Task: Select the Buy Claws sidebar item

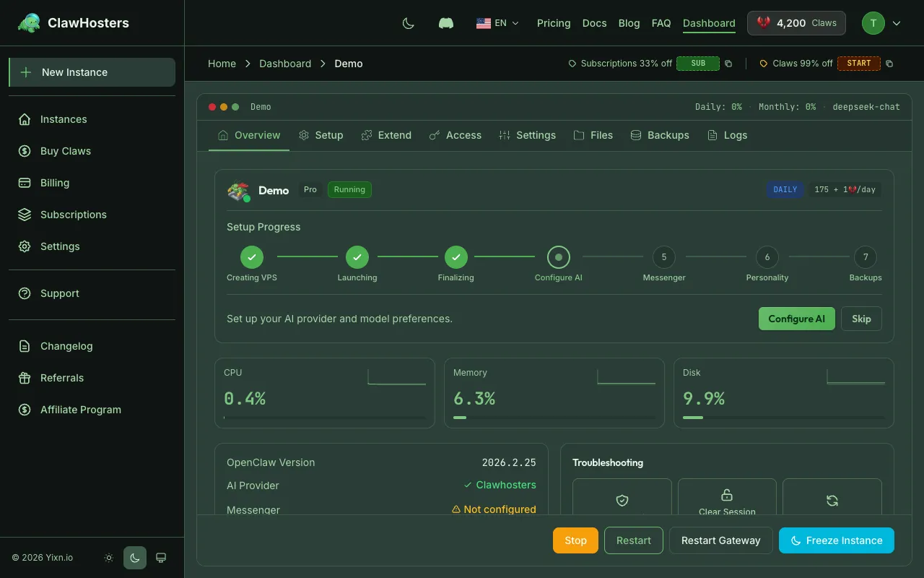Action: [65, 151]
